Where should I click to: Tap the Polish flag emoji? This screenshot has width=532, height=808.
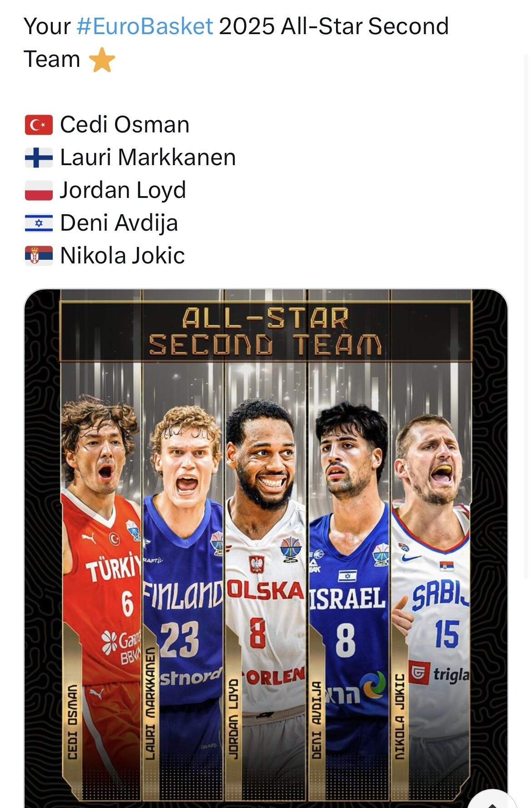pos(39,190)
